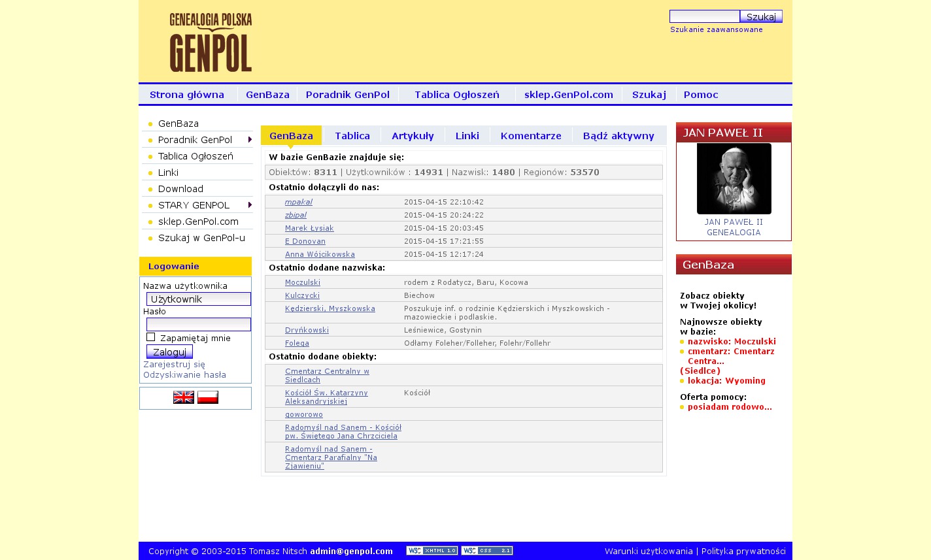Click the W3C CSS 2.1 badge

click(487, 551)
